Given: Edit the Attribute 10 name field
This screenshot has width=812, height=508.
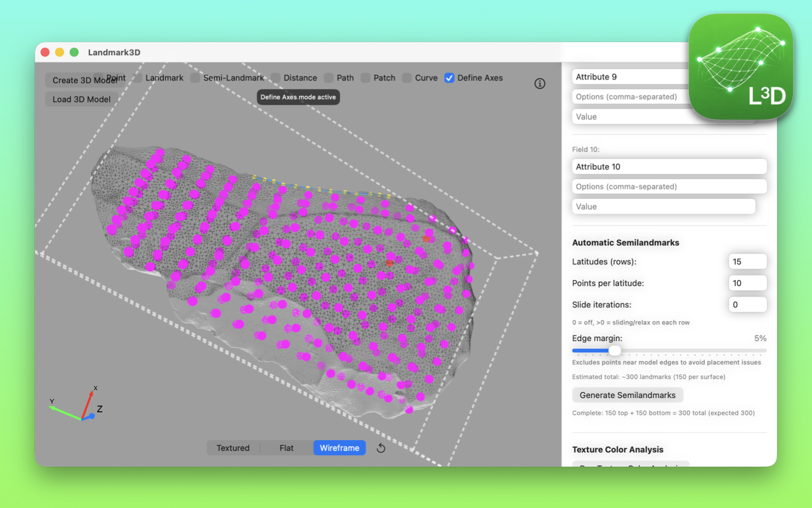Looking at the screenshot, I should pyautogui.click(x=669, y=166).
